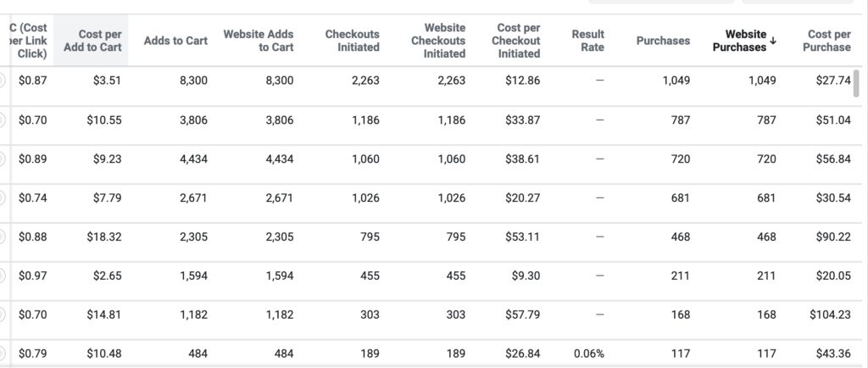Click the Result Rate column header
The height and width of the screenshot is (368, 868).
click(588, 41)
